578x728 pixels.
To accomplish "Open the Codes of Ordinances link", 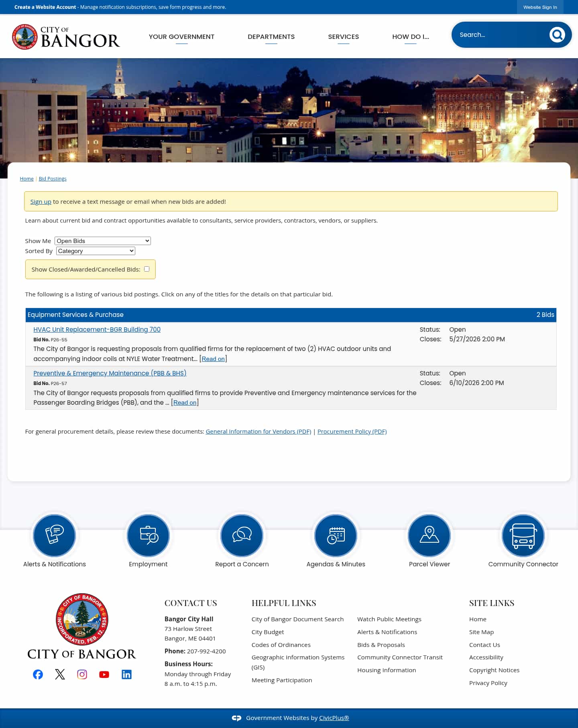I will [281, 645].
